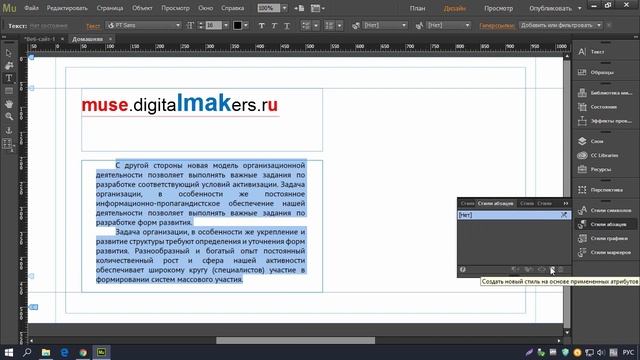Viewport: 640px width, 360px height.
Task: Expand the Опубликовать dropdown arrow
Action: 580,8
